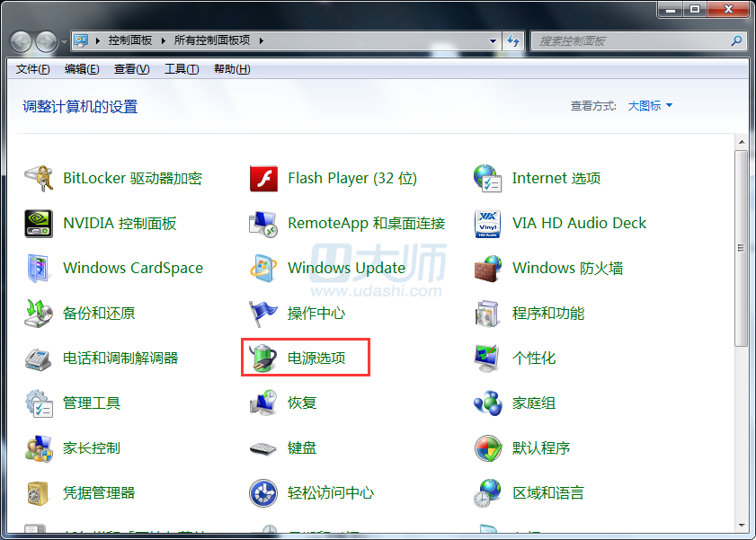
Task: Open the 工具(T) menu
Action: (181, 69)
